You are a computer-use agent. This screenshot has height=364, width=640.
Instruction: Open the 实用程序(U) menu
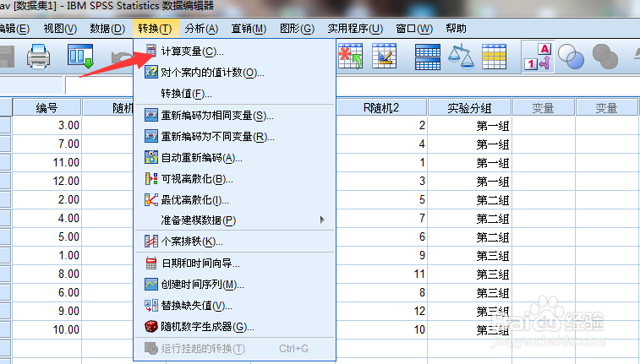pos(355,29)
